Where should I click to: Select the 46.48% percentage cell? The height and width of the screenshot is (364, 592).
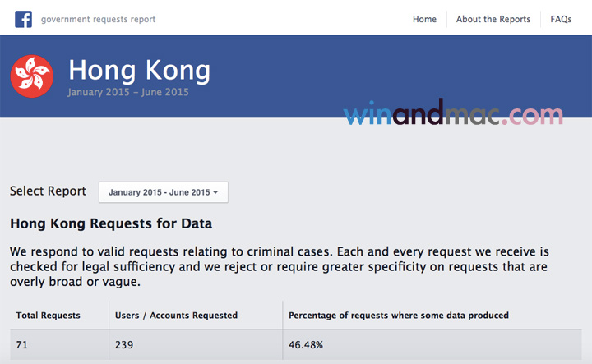(x=305, y=345)
